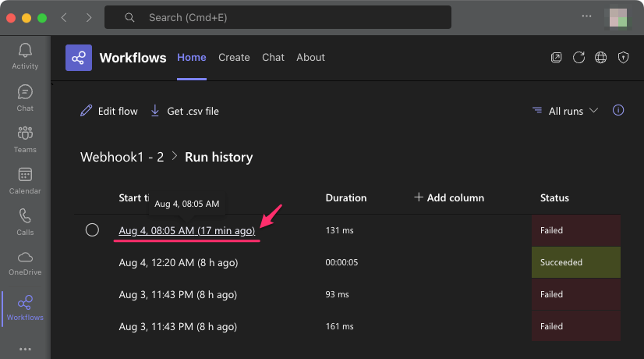Open the shield permissions icon

click(x=624, y=57)
